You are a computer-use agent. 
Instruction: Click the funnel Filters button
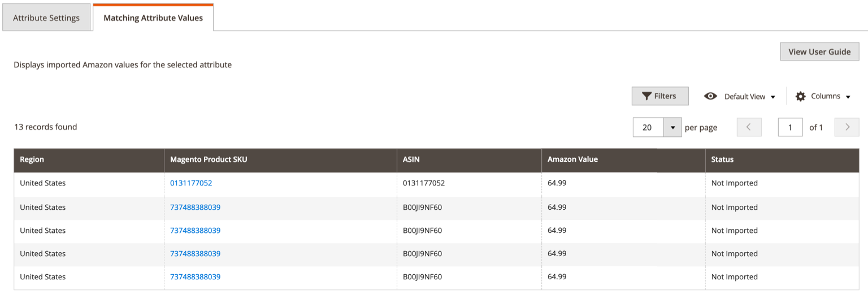[659, 96]
